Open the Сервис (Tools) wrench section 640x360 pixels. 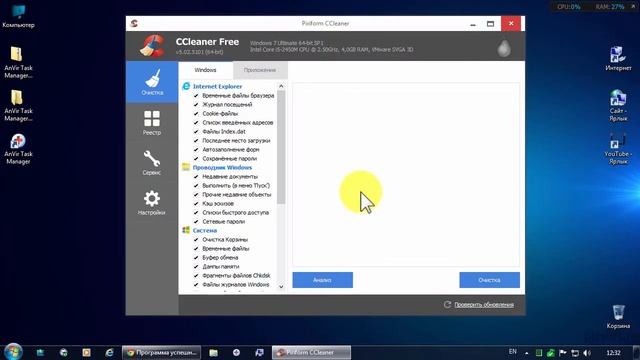[x=152, y=162]
